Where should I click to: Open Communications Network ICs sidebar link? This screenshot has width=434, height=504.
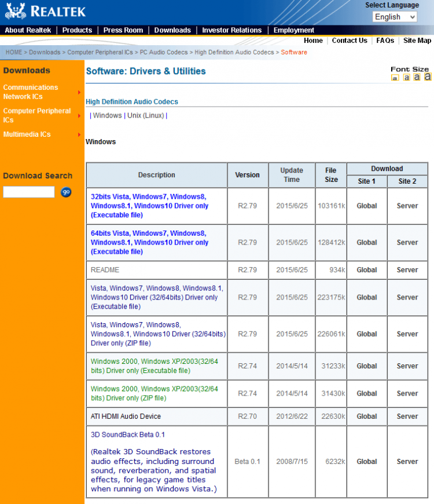tap(31, 92)
